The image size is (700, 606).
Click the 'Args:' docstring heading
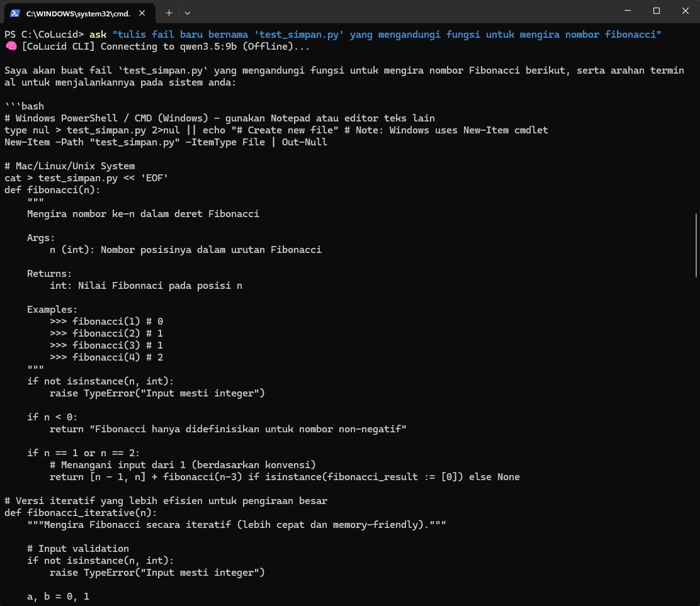[41, 237]
